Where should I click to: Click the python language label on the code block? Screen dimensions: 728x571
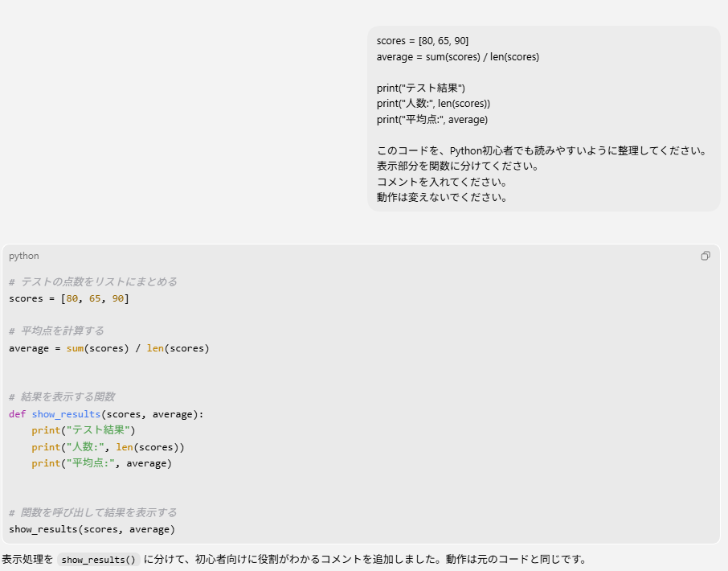pyautogui.click(x=24, y=256)
